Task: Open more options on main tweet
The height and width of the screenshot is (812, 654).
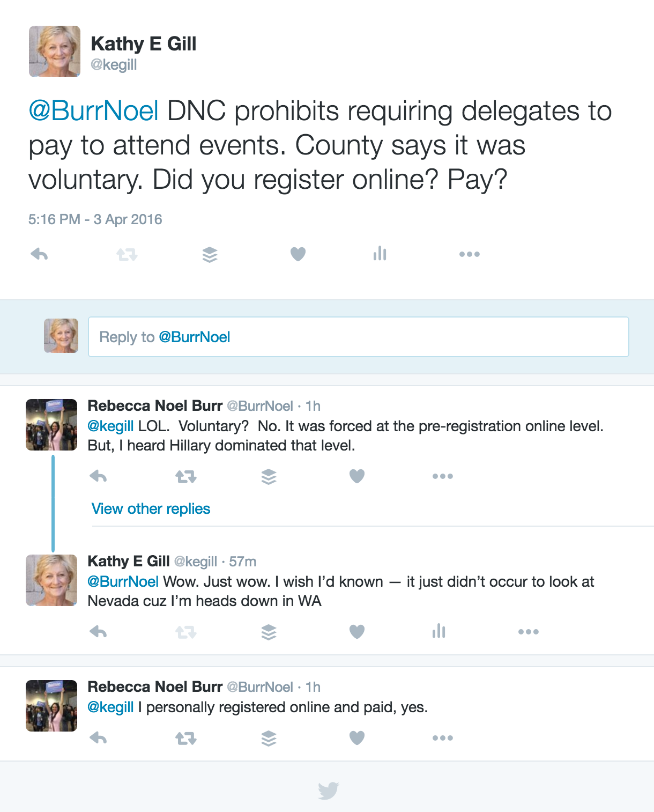Action: (x=469, y=254)
